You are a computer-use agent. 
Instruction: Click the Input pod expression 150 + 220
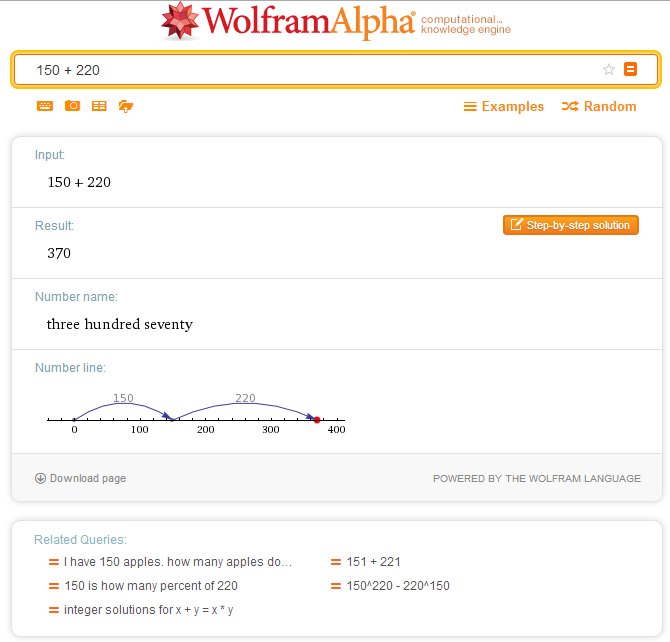pos(79,182)
